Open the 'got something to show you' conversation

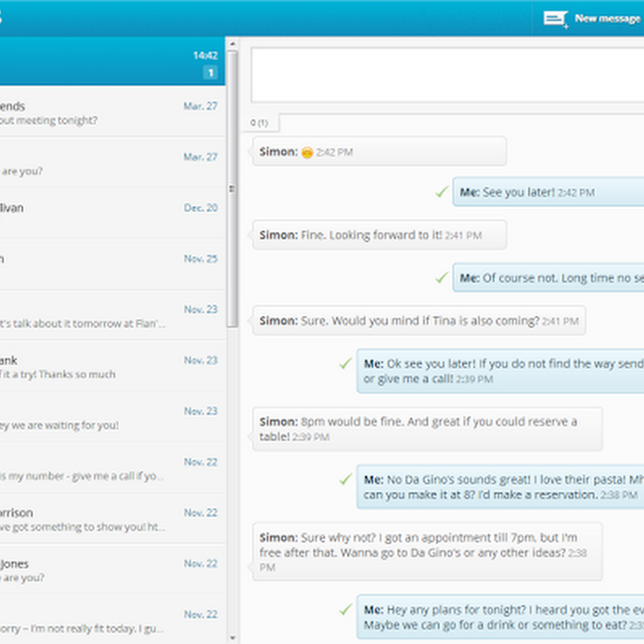click(112, 519)
